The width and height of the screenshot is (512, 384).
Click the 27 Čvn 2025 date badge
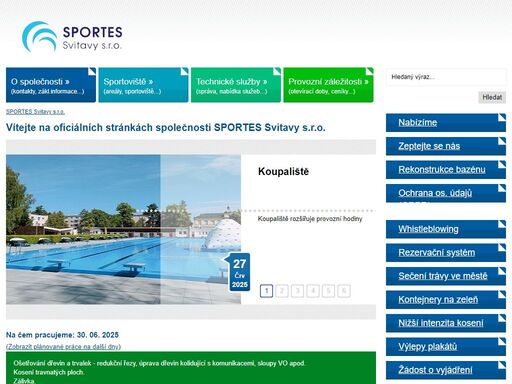point(239,273)
